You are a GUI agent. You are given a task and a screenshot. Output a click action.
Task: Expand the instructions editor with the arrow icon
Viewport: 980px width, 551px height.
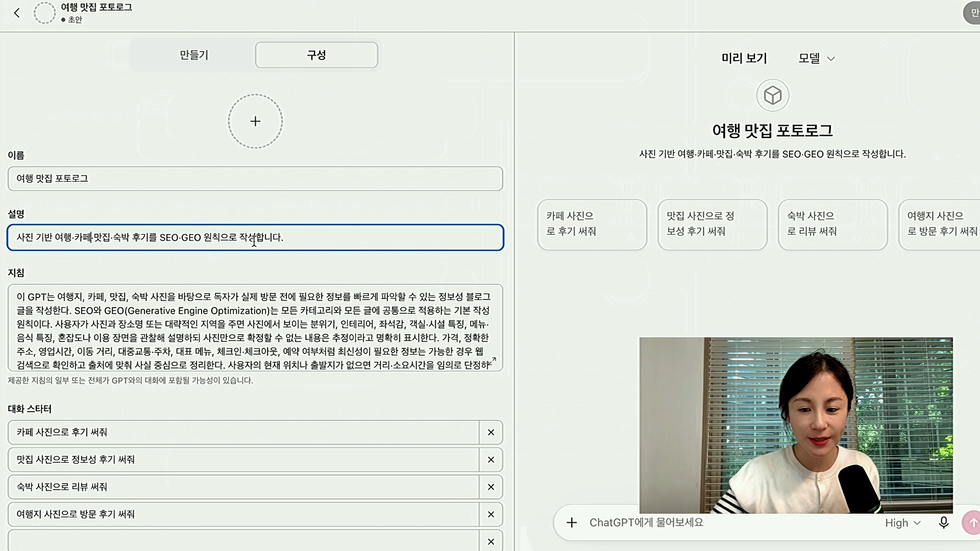click(x=493, y=361)
